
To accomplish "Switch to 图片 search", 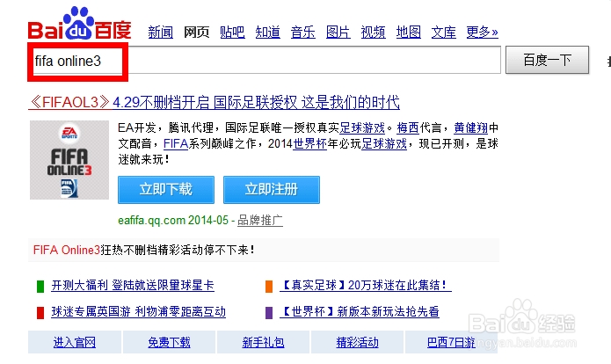I will click(338, 32).
